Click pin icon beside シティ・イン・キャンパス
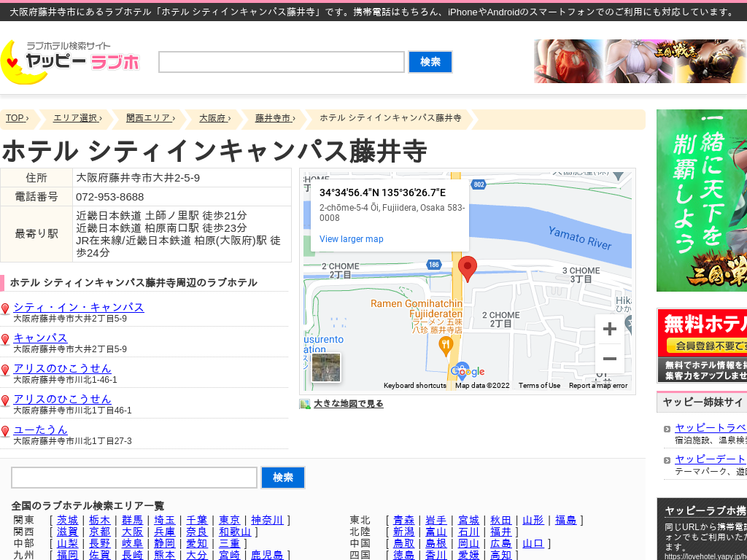 [x=5, y=309]
